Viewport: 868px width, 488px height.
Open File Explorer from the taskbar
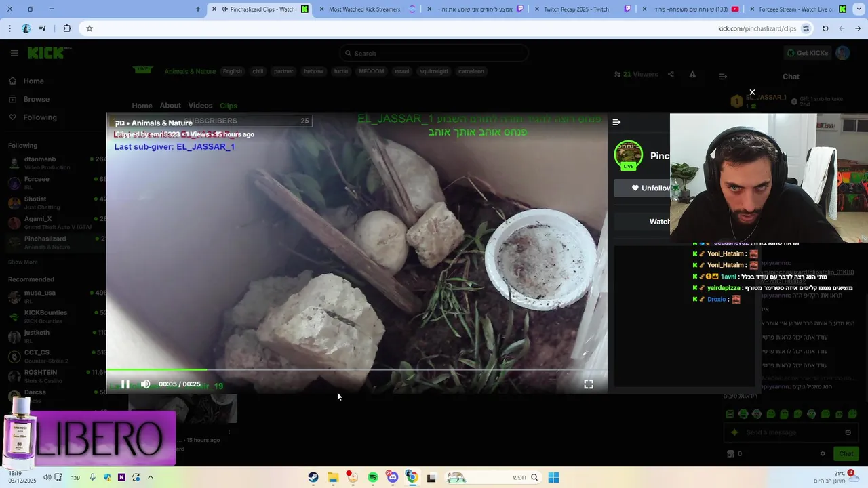point(332,477)
